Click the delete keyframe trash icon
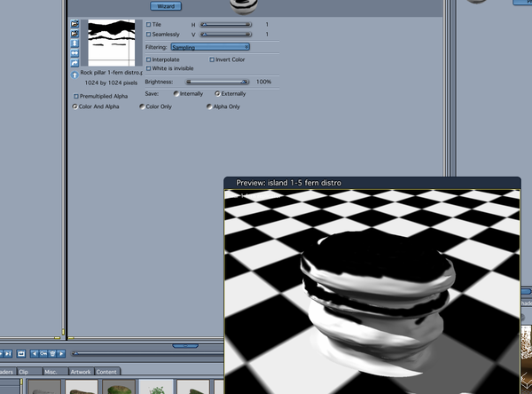This screenshot has width=532, height=394. 52,354
